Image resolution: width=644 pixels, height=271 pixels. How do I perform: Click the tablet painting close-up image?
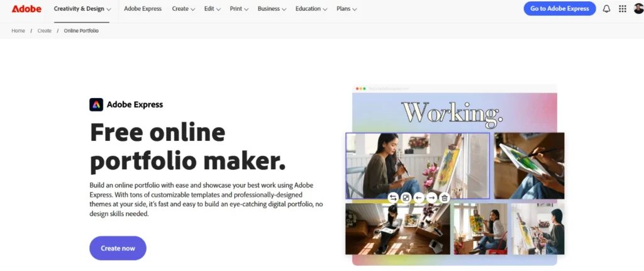coord(529,165)
